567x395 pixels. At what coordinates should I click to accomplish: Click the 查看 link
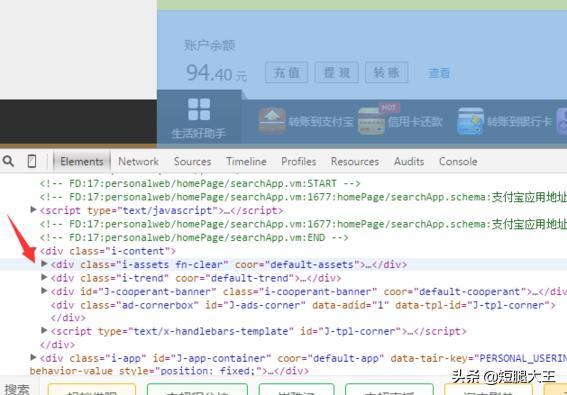point(439,73)
